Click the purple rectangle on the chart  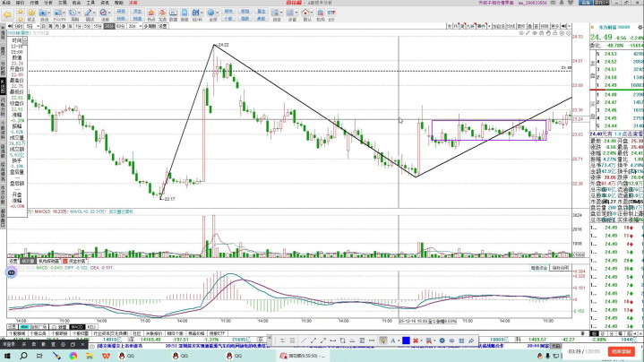[x=488, y=120]
